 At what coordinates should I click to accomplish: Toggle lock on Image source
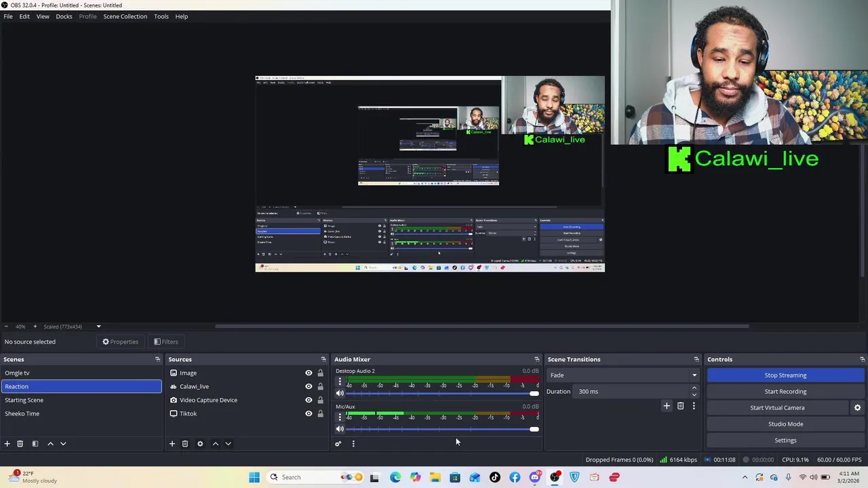tap(320, 373)
